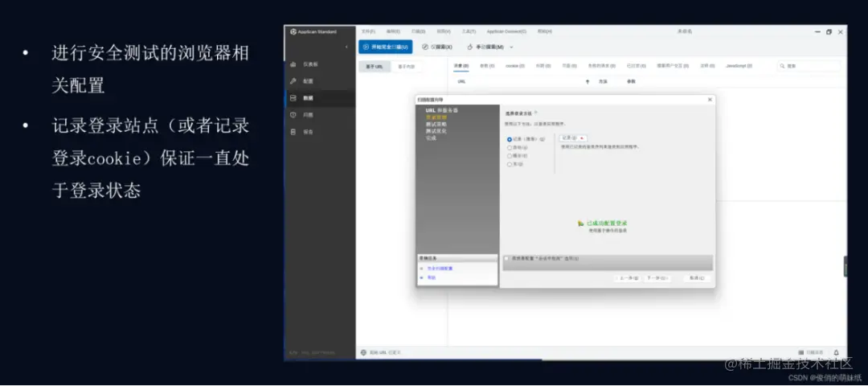868x386 pixels.
Task: Open the 报告 sidebar icon
Action: pos(293,132)
